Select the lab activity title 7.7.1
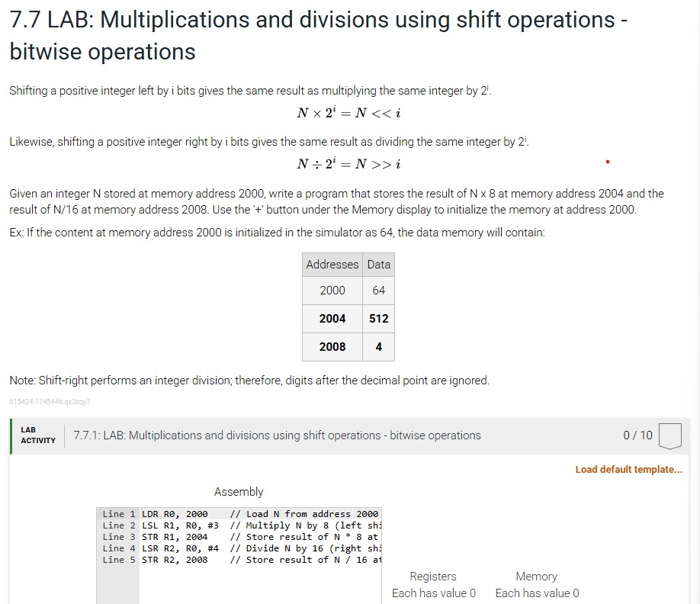Screen dimensions: 700x604 tap(277, 435)
